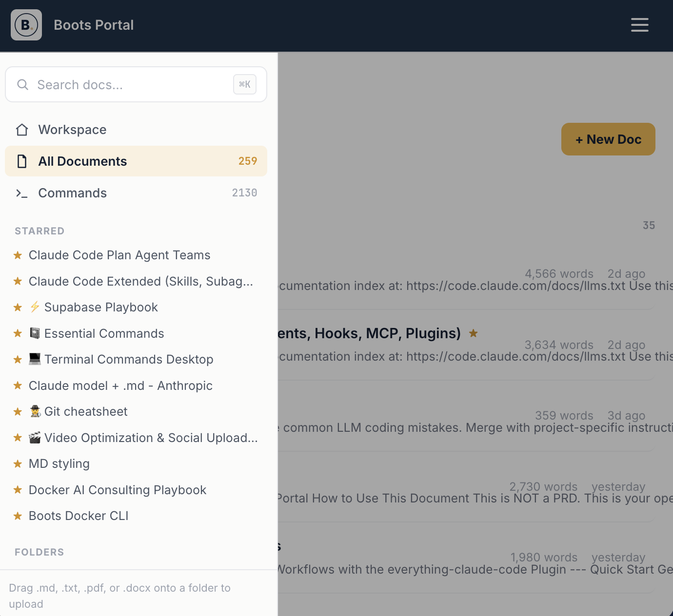The image size is (673, 616).
Task: Click the notebook icon for Essential Commands
Action: click(35, 333)
